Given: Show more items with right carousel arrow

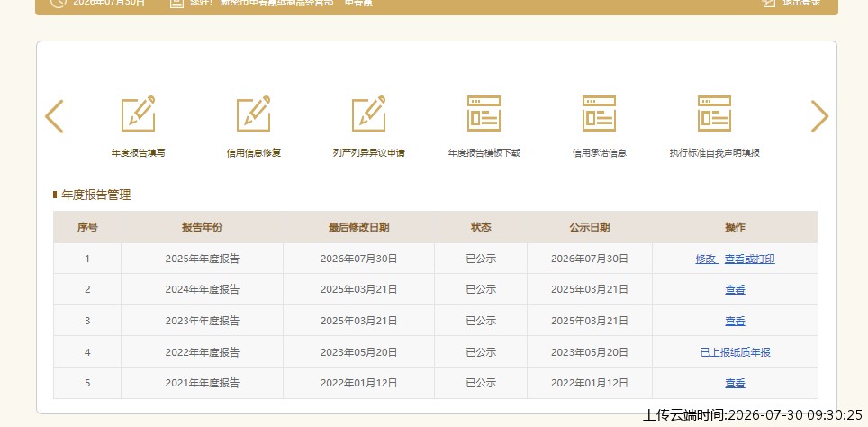Looking at the screenshot, I should pyautogui.click(x=819, y=116).
